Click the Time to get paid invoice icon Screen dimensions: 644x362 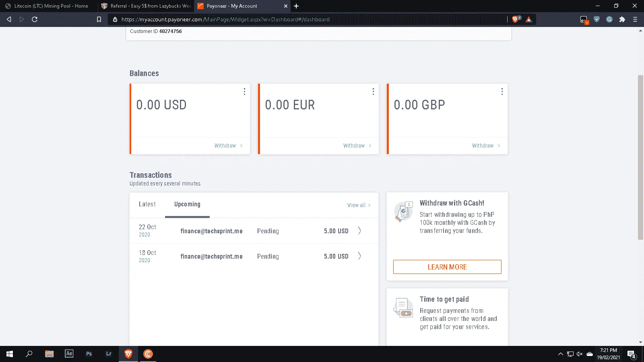[404, 308]
